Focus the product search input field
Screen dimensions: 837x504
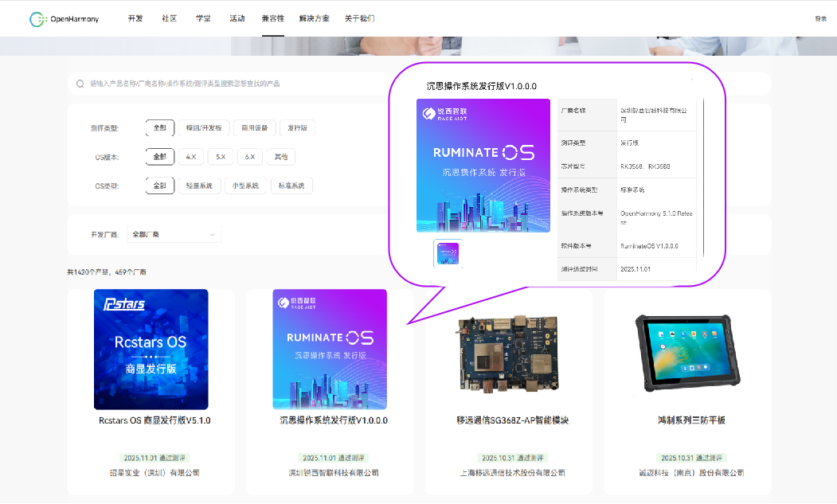click(x=239, y=84)
